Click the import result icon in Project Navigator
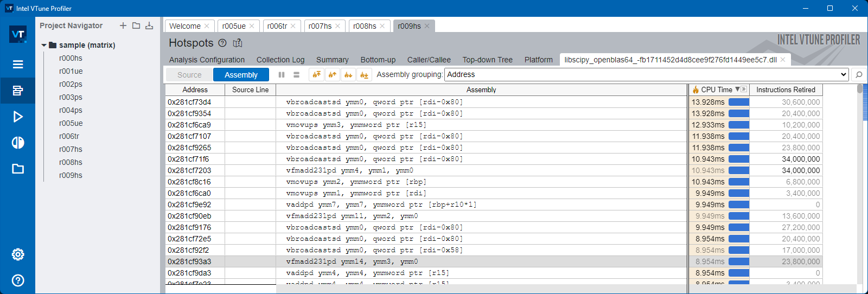Viewport: 868px width, 294px height. pos(149,25)
